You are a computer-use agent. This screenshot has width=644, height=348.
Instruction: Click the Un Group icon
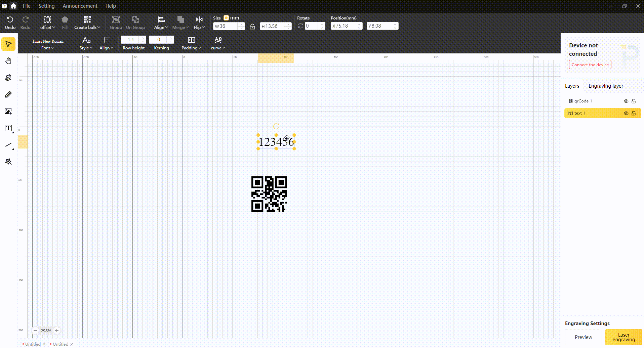(x=135, y=19)
